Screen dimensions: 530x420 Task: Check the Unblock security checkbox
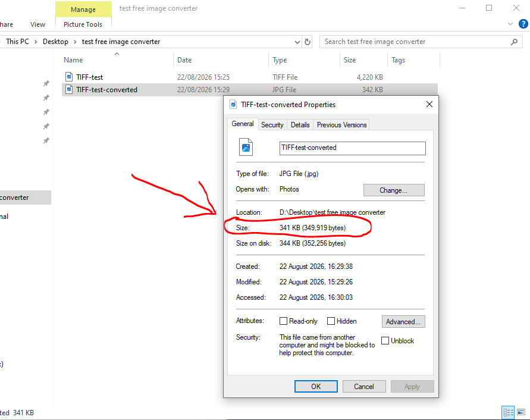pyautogui.click(x=385, y=340)
